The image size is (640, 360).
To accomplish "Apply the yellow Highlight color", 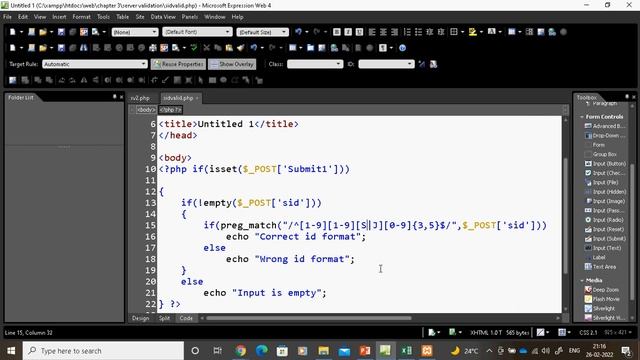I will [x=473, y=32].
